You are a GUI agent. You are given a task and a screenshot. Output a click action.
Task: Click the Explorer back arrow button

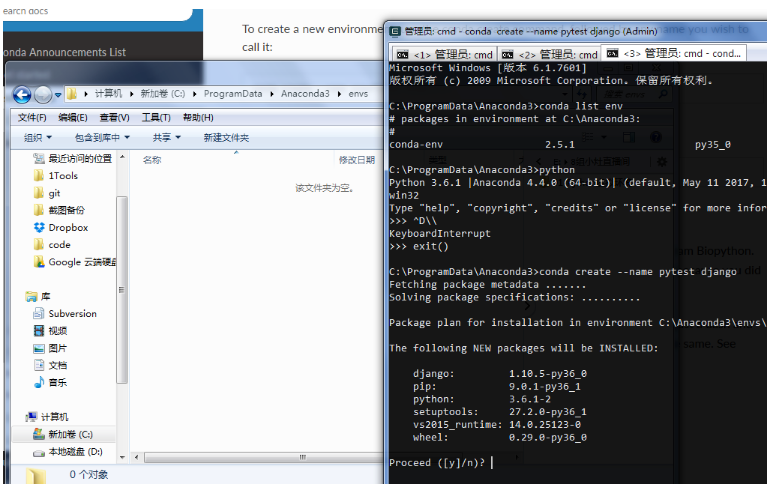(x=22, y=94)
